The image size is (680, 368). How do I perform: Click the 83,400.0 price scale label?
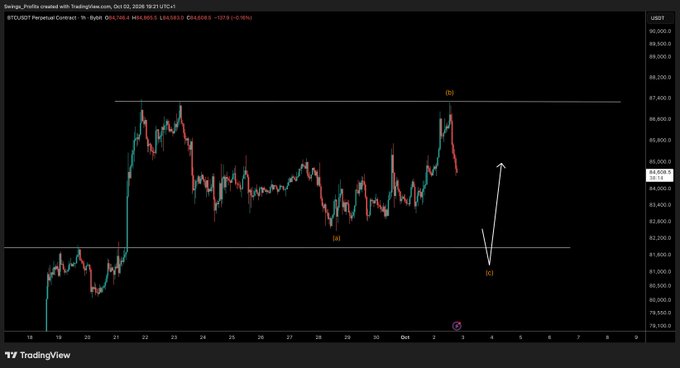pos(660,205)
